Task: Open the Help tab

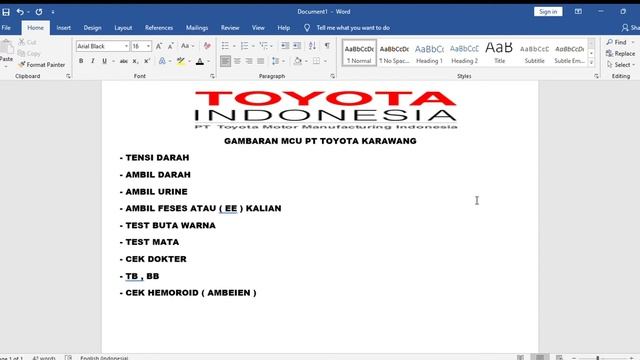Action: click(x=284, y=28)
